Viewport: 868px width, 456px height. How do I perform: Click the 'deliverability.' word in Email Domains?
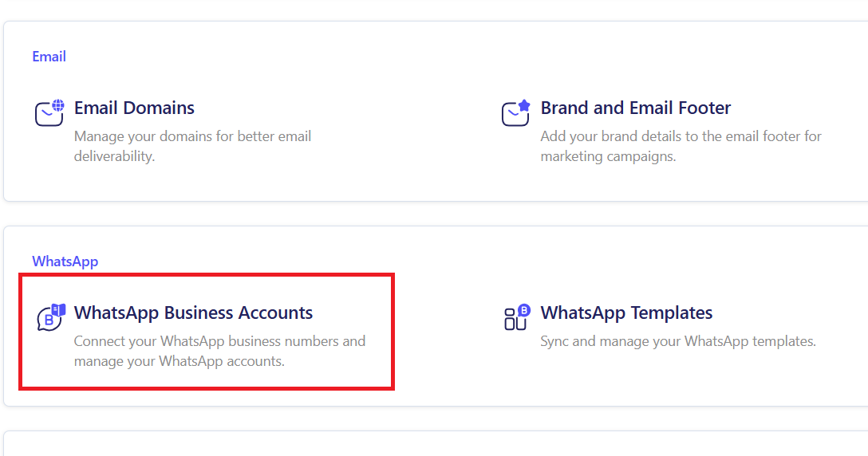[x=114, y=156]
